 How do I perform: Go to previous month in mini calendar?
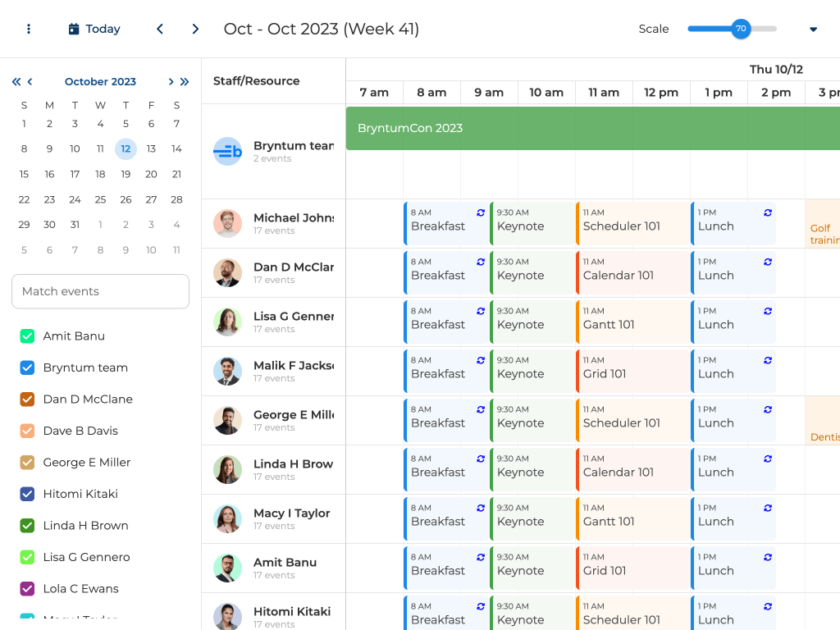pyautogui.click(x=30, y=82)
